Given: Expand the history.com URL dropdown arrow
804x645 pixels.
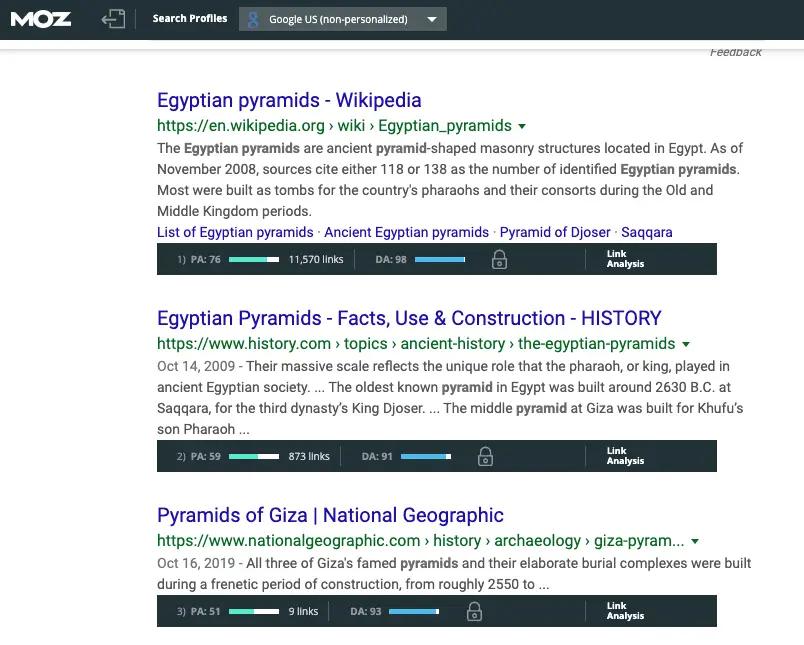Looking at the screenshot, I should point(686,344).
